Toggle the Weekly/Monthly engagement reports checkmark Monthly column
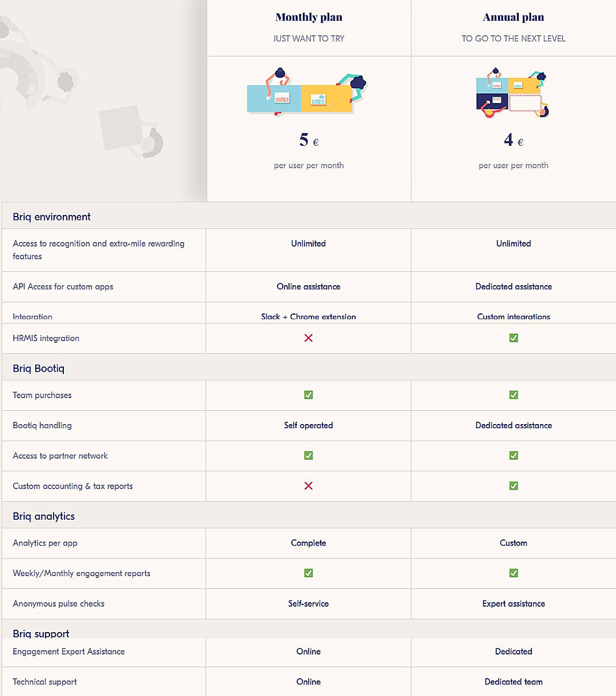Image resolution: width=616 pixels, height=696 pixels. (x=308, y=573)
